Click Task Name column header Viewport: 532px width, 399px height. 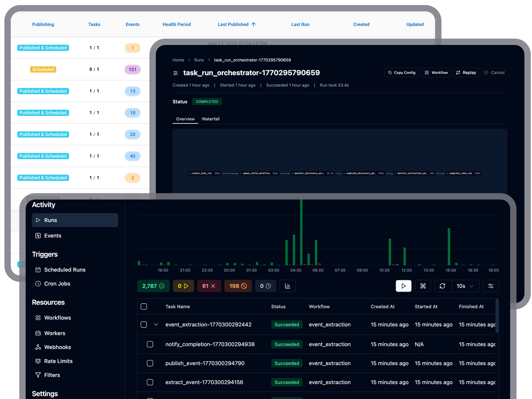pyautogui.click(x=178, y=307)
